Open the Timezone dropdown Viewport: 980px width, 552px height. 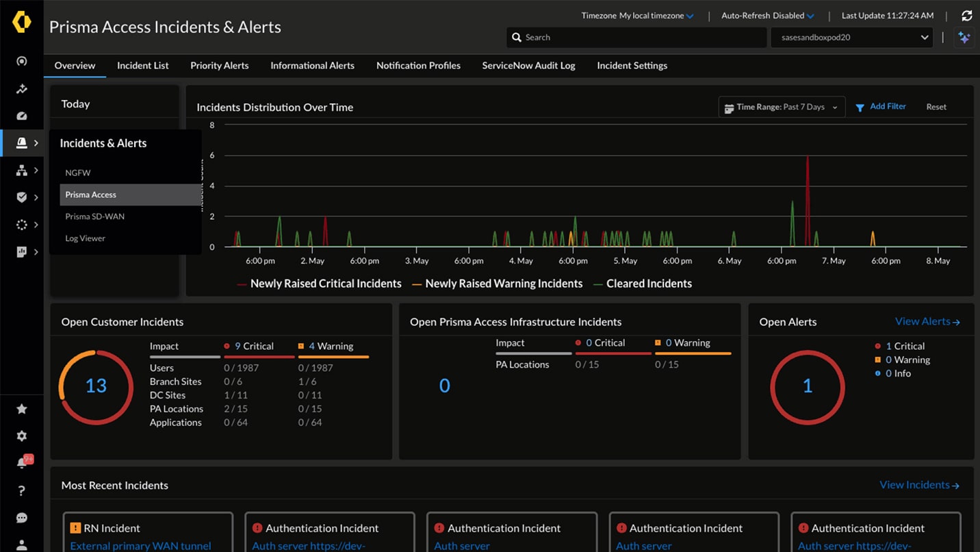coord(636,15)
